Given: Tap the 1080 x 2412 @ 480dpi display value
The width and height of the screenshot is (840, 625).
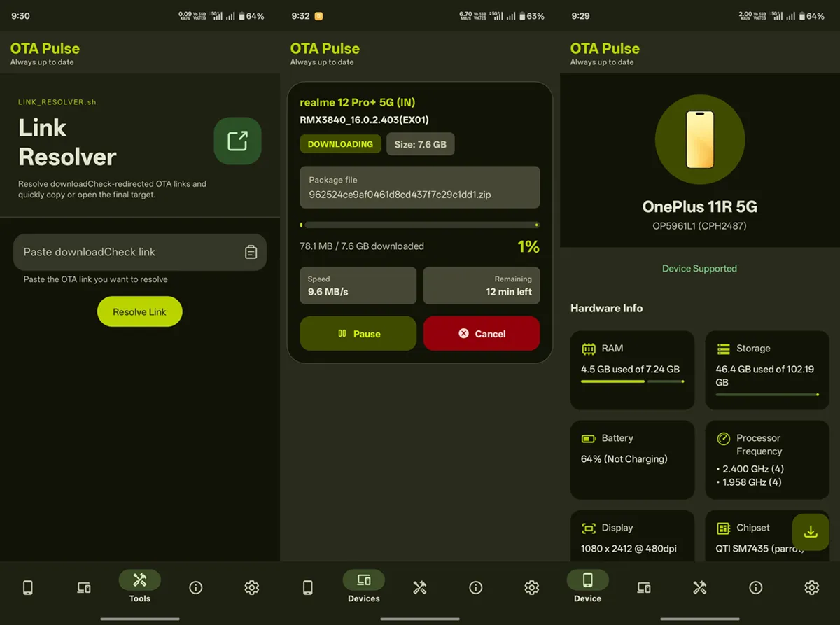Looking at the screenshot, I should 629,549.
